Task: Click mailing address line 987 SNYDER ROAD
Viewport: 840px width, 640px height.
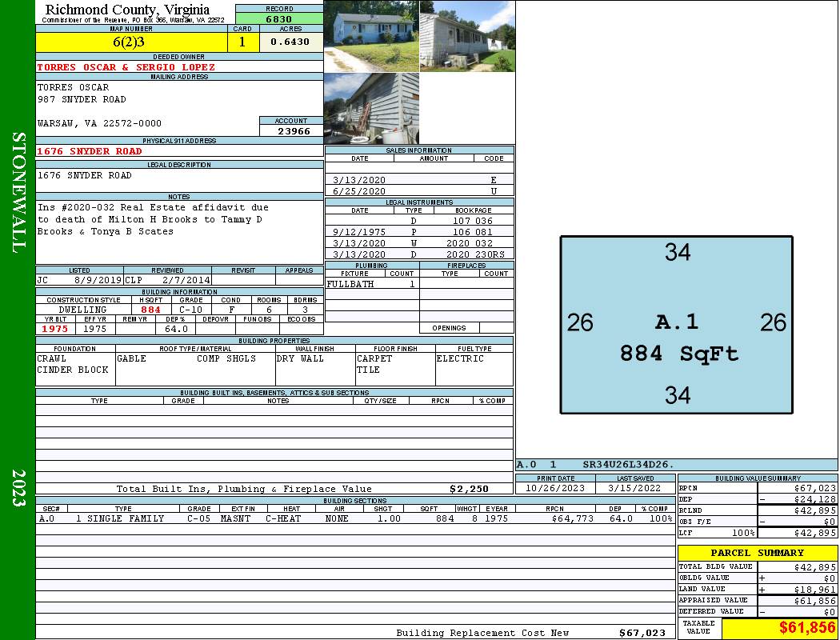Action: (x=82, y=99)
